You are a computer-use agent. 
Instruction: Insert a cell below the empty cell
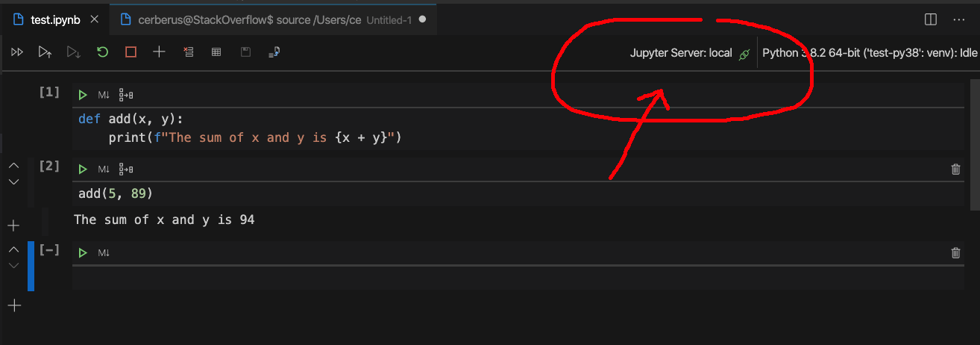click(13, 305)
